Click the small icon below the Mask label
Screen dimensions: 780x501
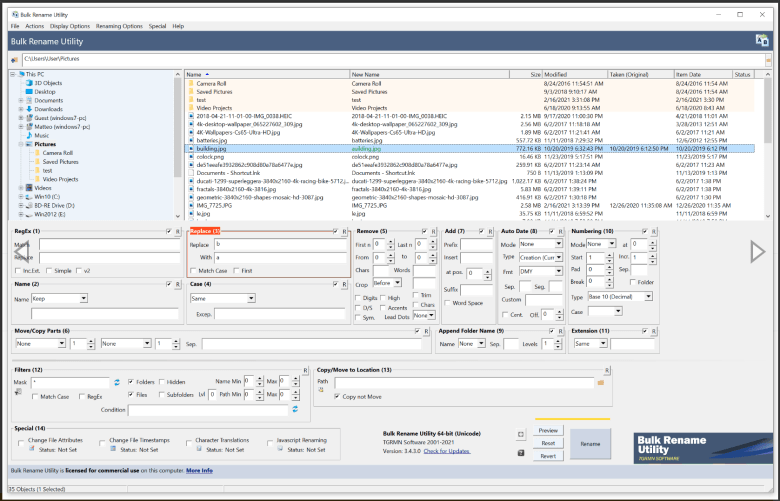coord(18,392)
